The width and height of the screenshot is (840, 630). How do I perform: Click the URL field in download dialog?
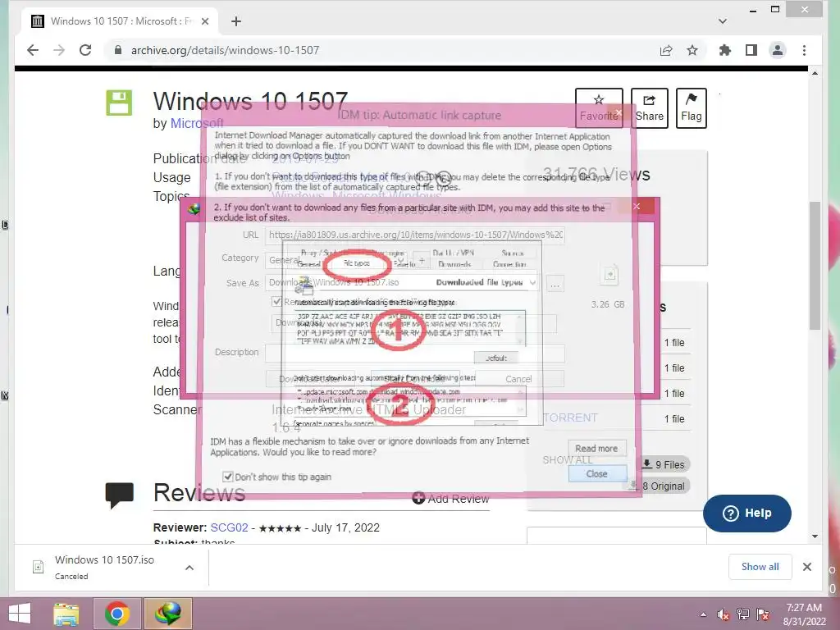pos(415,235)
